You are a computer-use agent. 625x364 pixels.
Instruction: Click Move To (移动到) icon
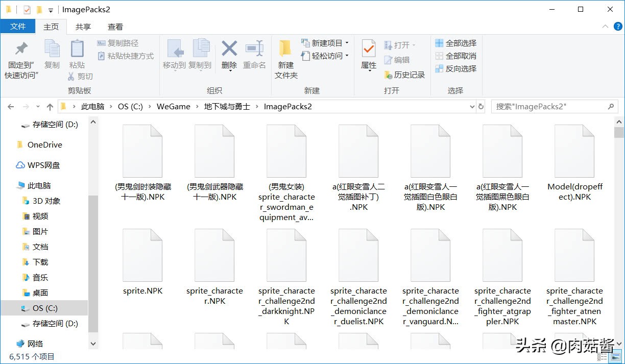175,48
